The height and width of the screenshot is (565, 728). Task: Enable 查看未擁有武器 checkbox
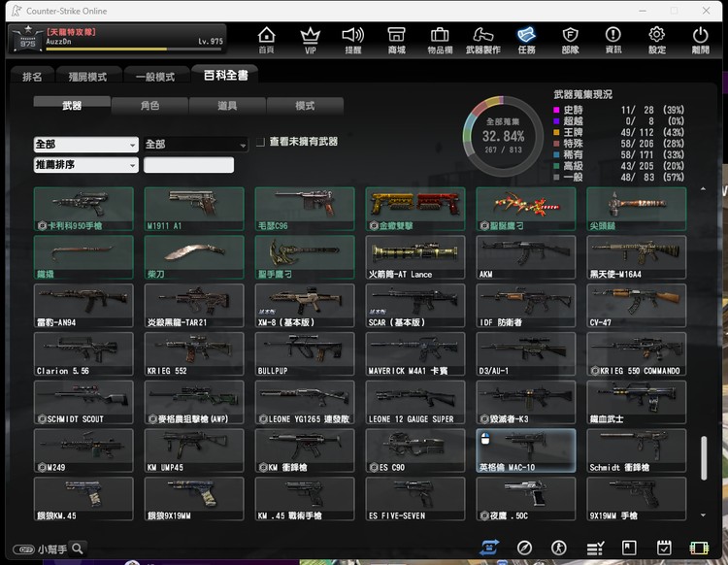click(260, 142)
